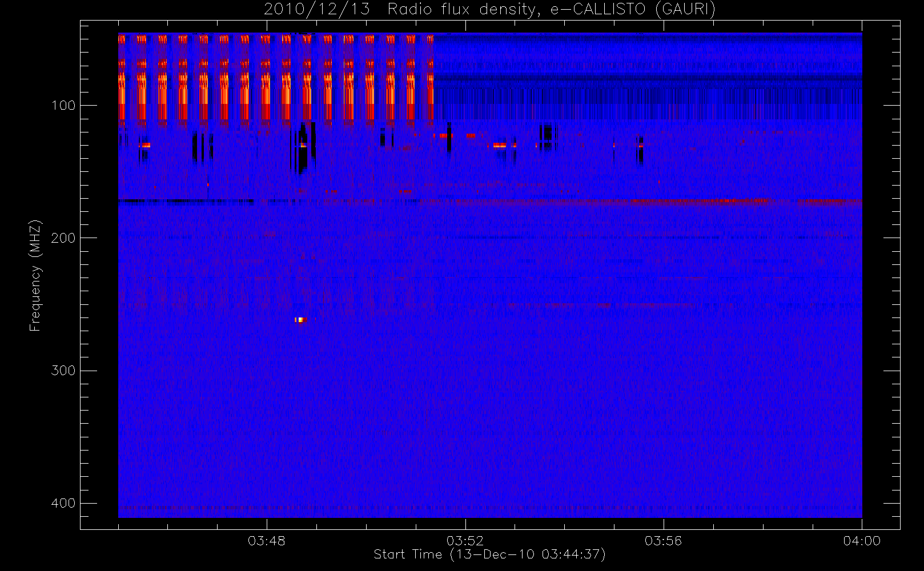Screen dimensions: 924x571
Task: Click the 200 frequency tick label
Action: tap(63, 238)
